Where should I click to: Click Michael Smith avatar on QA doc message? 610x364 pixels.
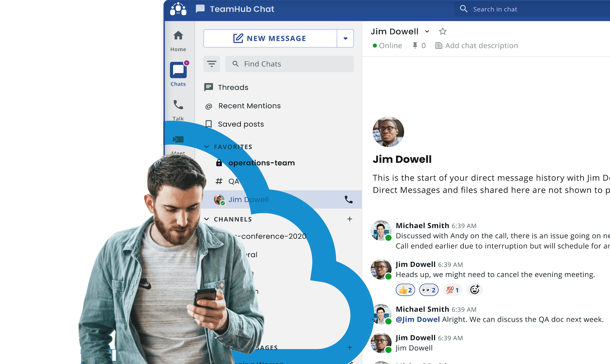(381, 314)
